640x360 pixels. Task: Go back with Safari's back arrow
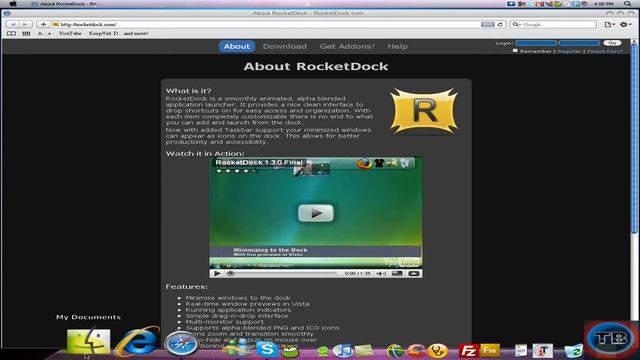pos(13,24)
